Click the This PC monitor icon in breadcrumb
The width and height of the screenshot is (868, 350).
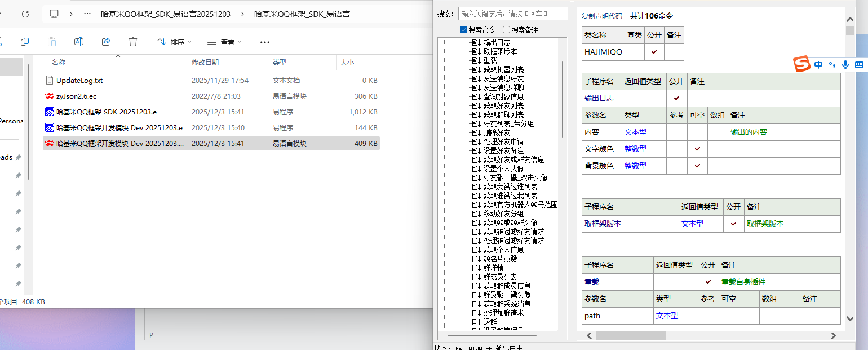pos(54,14)
